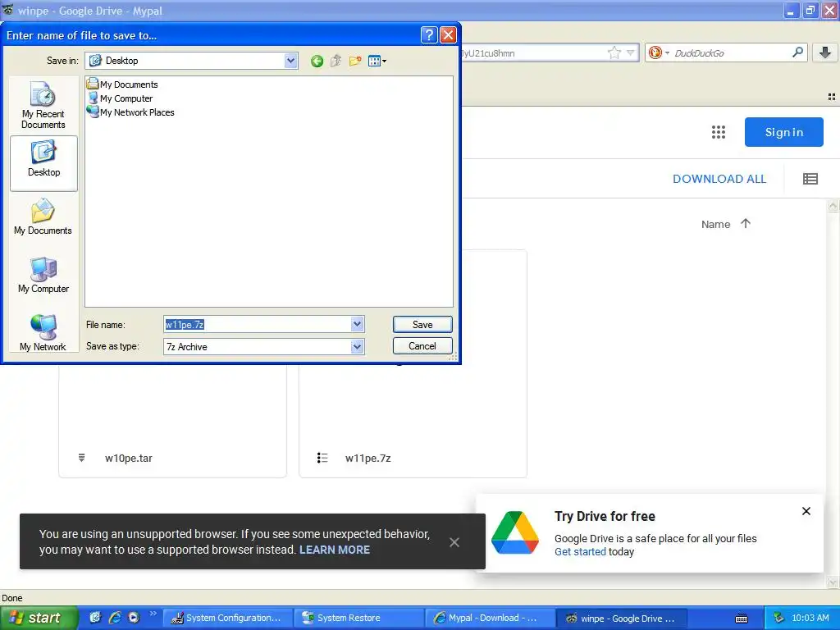Go back using the green arrow icon in save dialog
840x630 pixels.
317,61
